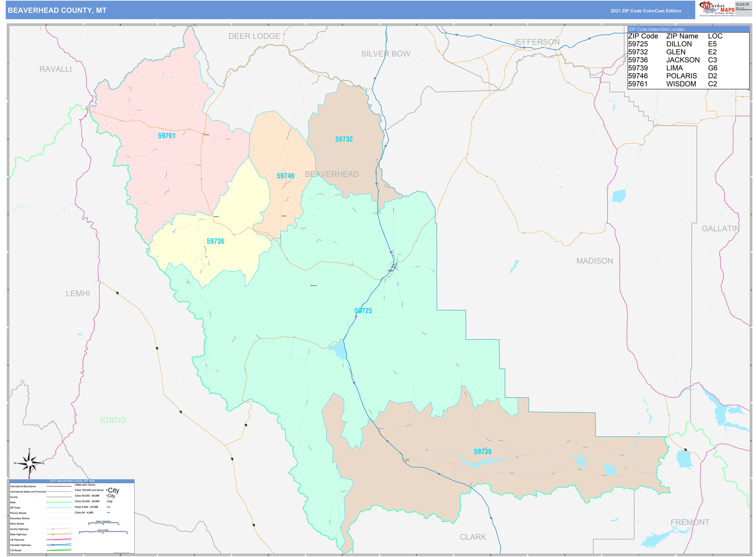Click the 'Bannack' town label
Image resolution: width=756 pixels, height=557 pixels.
tap(313, 286)
